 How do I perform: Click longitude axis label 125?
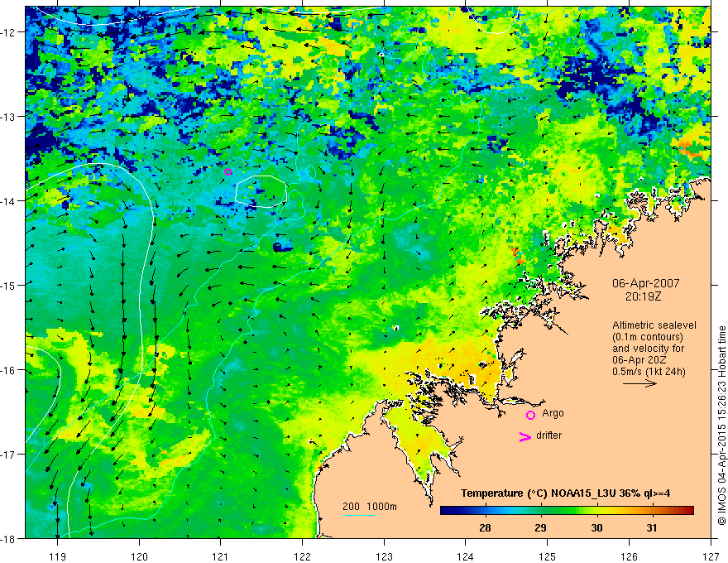click(x=548, y=556)
